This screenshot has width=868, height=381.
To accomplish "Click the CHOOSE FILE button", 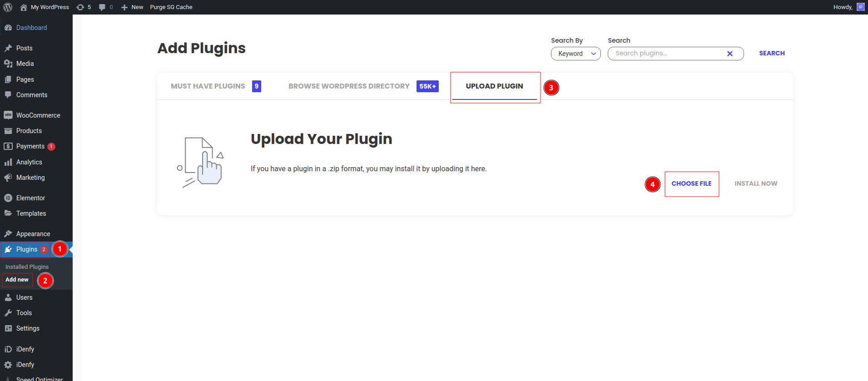I will click(x=692, y=183).
